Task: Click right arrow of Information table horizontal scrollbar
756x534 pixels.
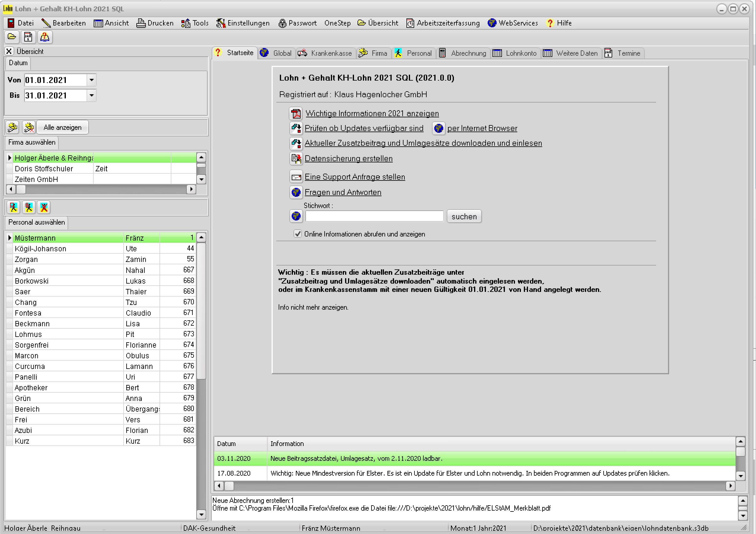Action: [731, 486]
